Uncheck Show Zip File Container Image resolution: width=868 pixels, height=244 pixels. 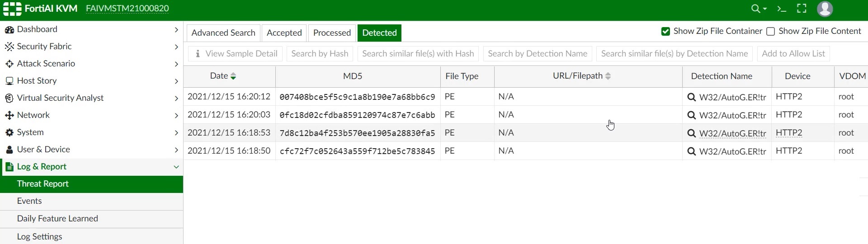coord(665,31)
